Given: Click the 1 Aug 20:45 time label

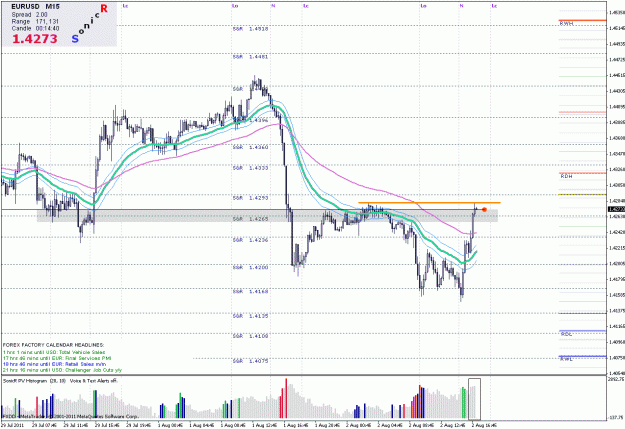Looking at the screenshot, I should pos(328,425).
